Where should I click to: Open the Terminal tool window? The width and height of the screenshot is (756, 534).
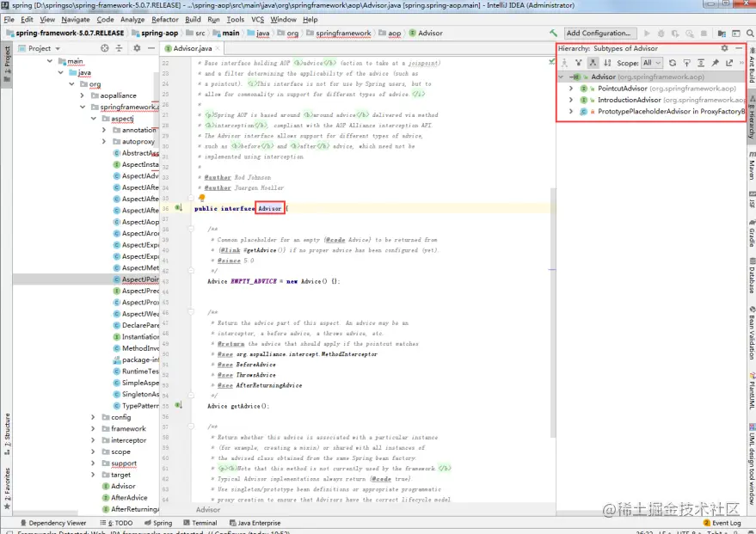pyautogui.click(x=200, y=523)
